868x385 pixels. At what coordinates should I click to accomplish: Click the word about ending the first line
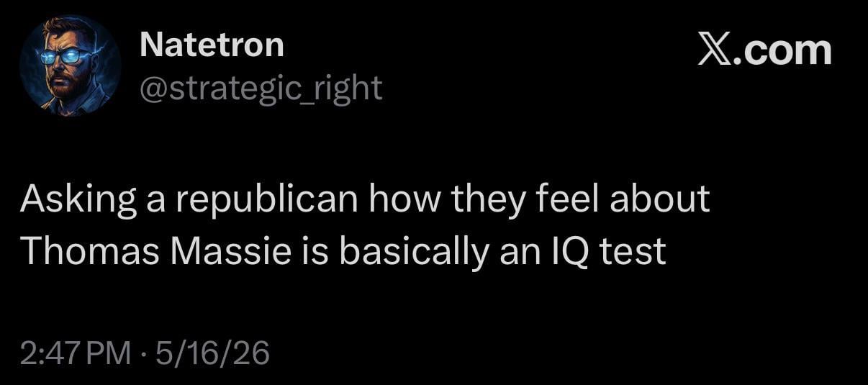click(659, 199)
